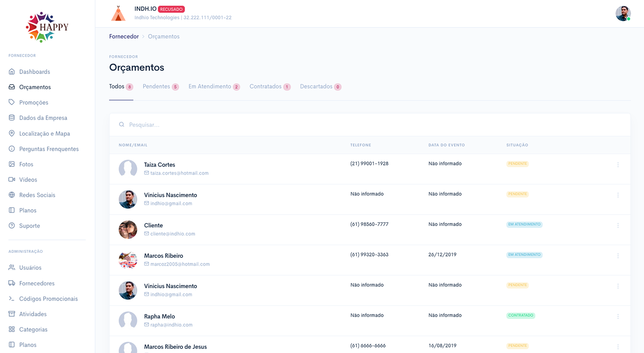Open row options menu for Taiza Cortes
Viewport: 644px width, 353px height.
[618, 165]
